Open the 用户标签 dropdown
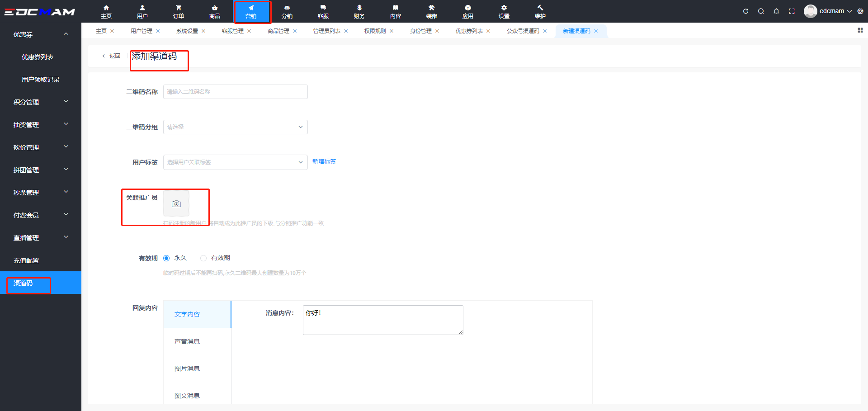The width and height of the screenshot is (868, 411). click(x=235, y=162)
